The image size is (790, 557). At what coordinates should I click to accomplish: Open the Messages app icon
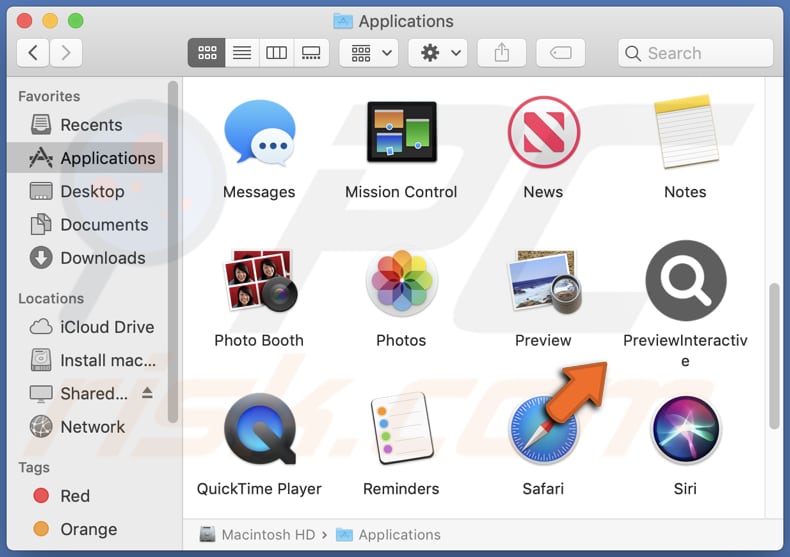tap(259, 132)
